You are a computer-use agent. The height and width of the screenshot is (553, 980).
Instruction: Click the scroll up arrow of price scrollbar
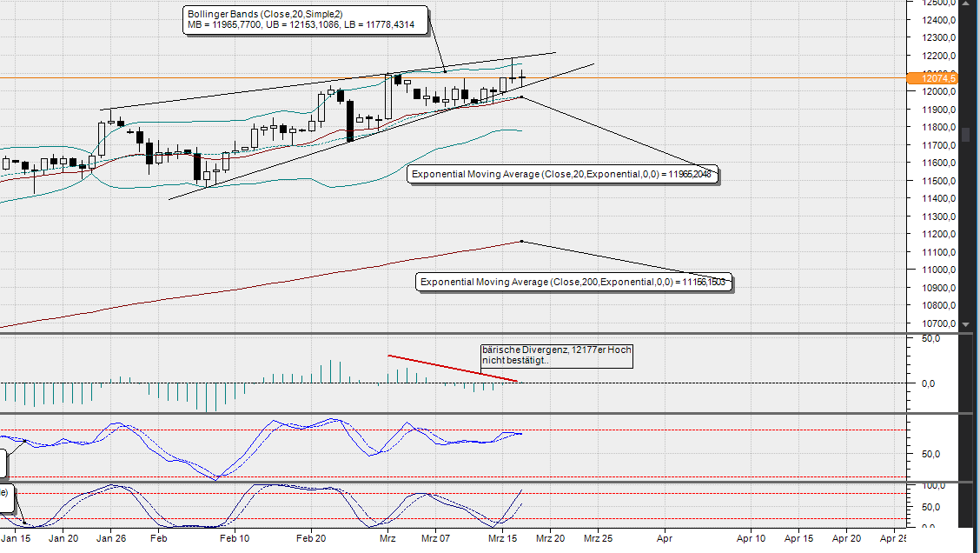click(x=965, y=3)
